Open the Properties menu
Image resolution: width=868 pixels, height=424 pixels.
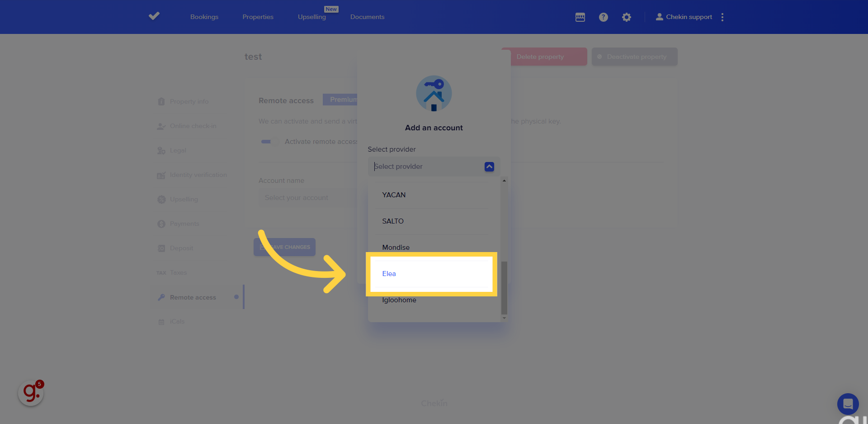point(258,17)
